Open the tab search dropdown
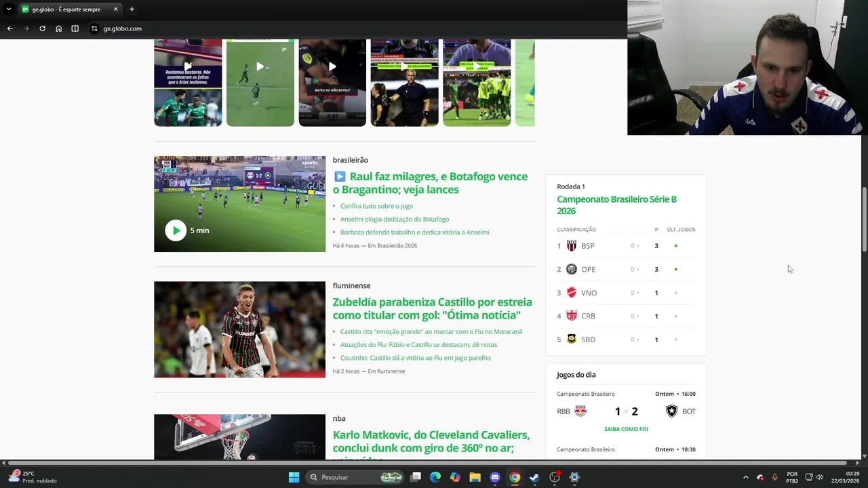This screenshot has width=868, height=488. click(x=8, y=9)
